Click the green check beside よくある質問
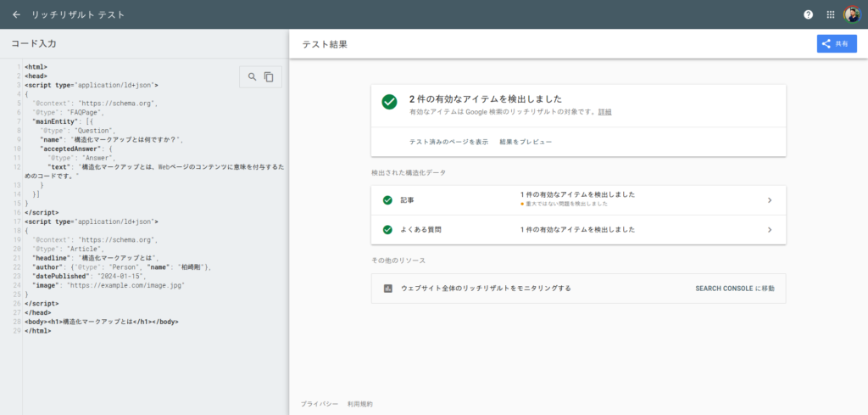Viewport: 868px width, 415px height. [x=387, y=229]
